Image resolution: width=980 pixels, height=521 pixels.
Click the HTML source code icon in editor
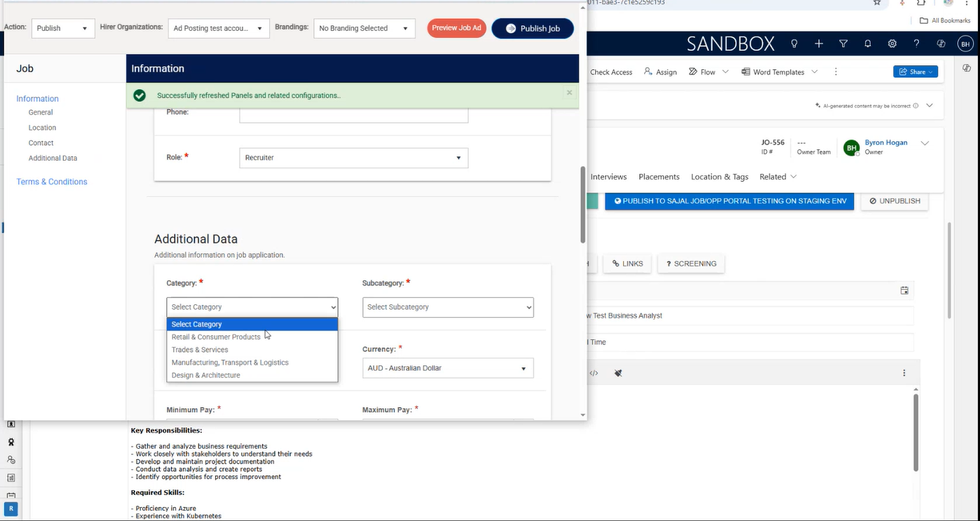click(x=594, y=373)
